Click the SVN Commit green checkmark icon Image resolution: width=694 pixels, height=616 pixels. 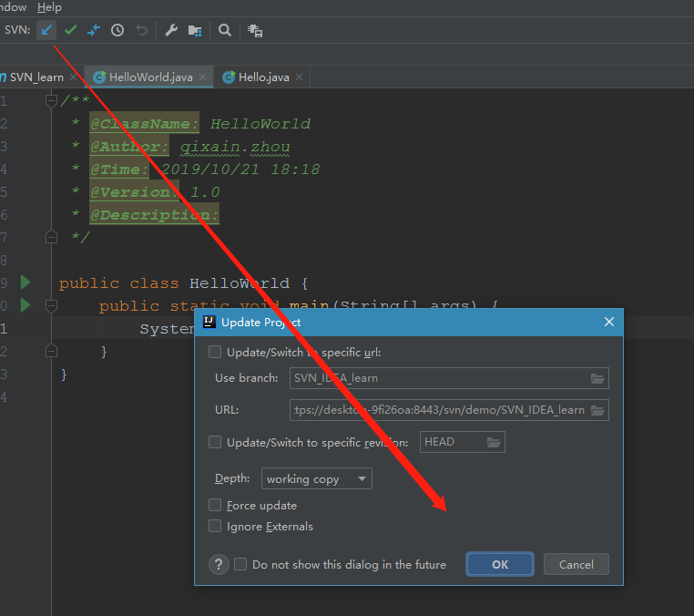pos(70,30)
